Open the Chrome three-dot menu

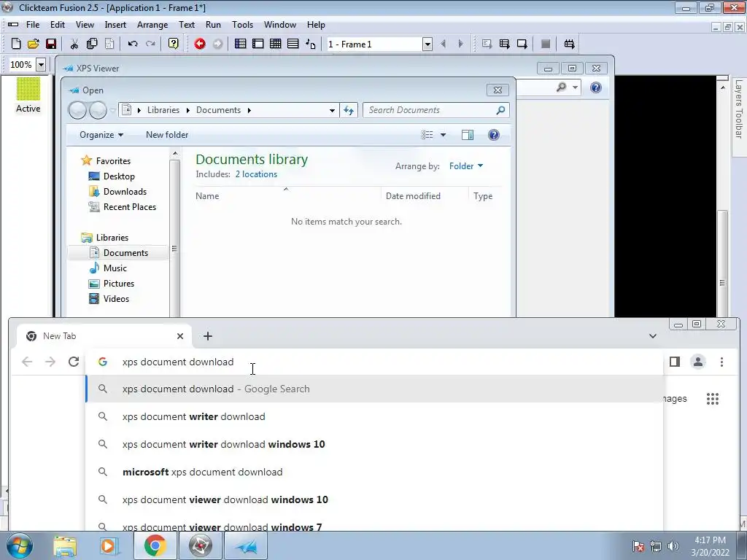coord(721,362)
